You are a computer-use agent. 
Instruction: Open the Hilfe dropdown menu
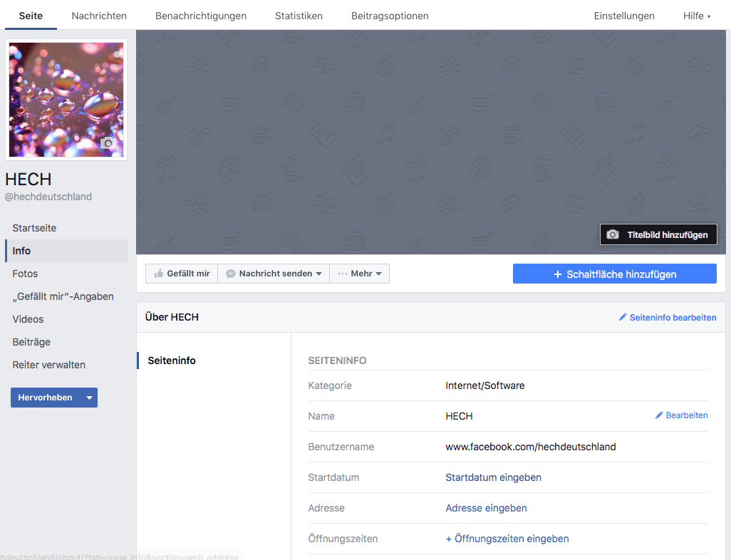pos(697,15)
